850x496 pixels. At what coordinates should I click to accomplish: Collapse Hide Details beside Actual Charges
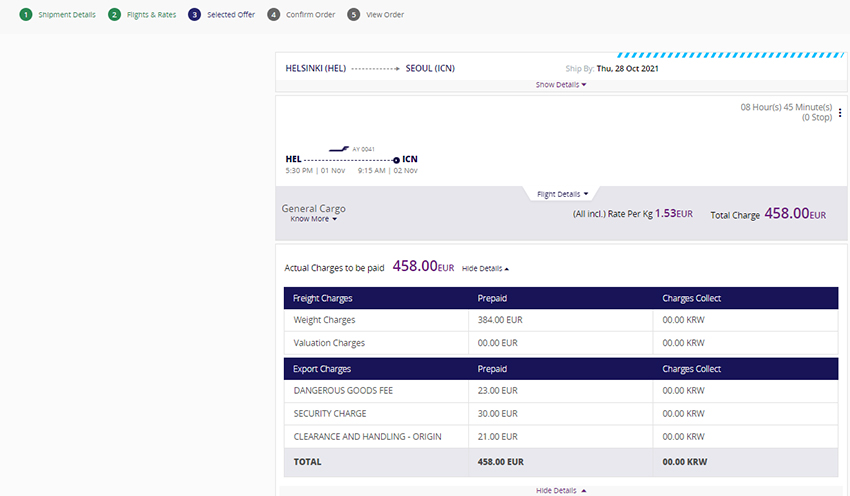[x=485, y=269]
